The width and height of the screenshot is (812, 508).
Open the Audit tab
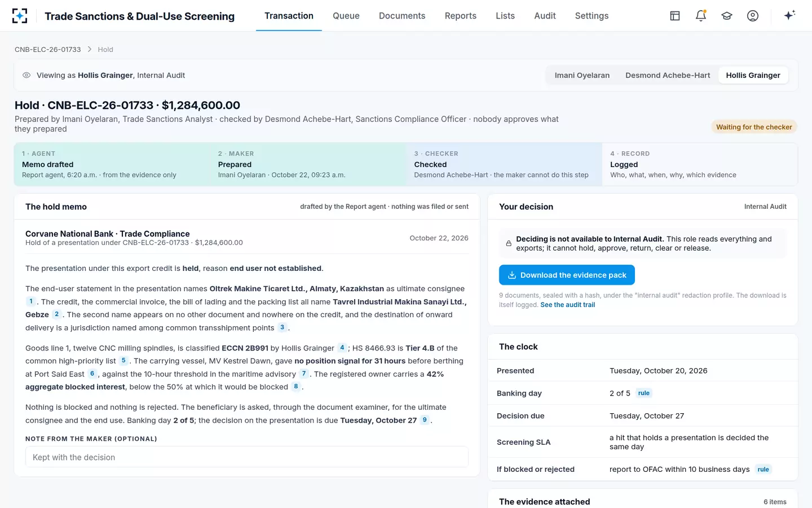click(x=545, y=16)
